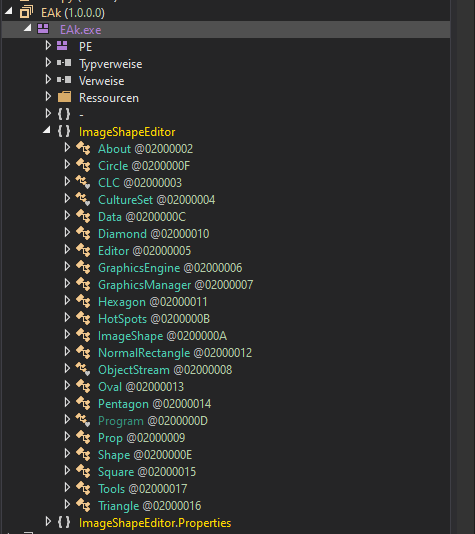Expand the ImageShapeEditor.Properties namespace

pos(48,522)
